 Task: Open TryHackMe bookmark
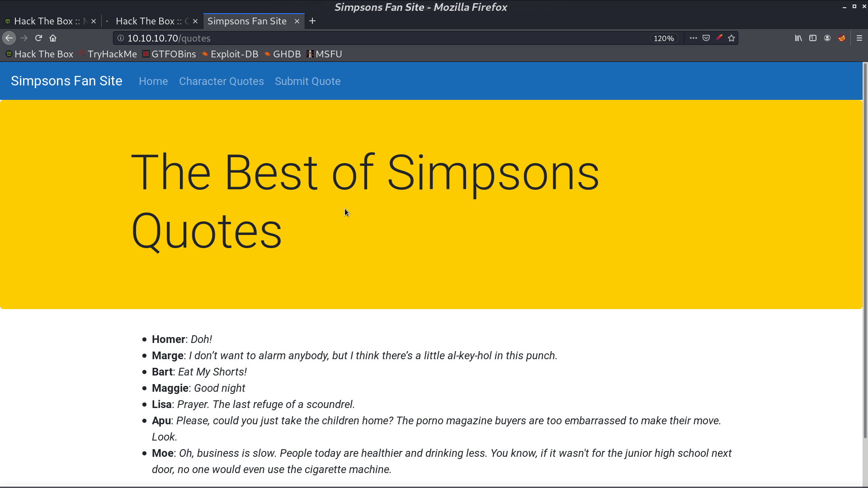(x=108, y=54)
